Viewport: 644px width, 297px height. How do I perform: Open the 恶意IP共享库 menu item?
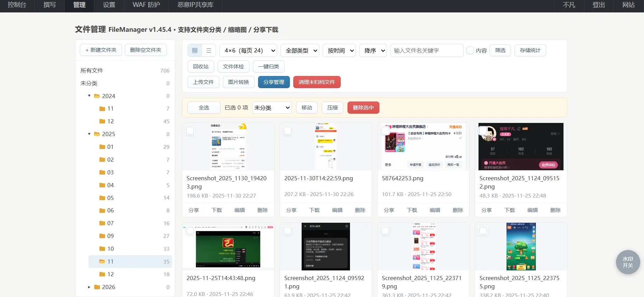pos(196,5)
